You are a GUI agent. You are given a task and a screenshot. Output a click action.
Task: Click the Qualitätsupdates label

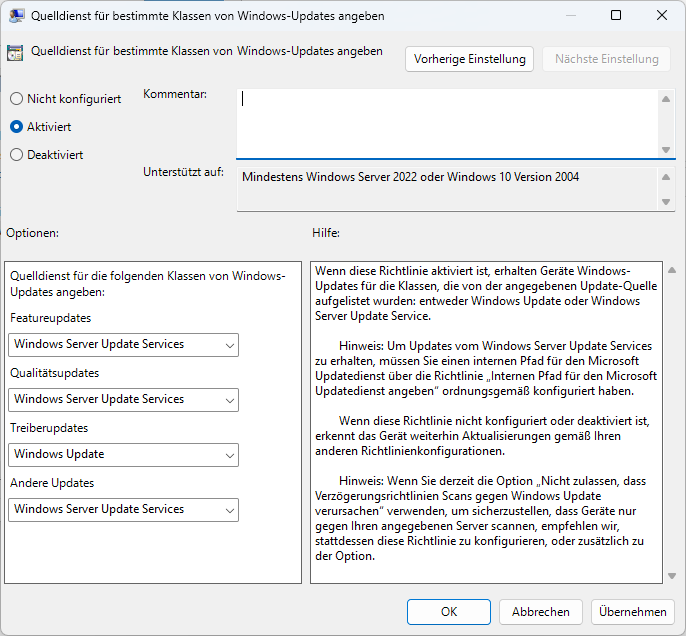[55, 373]
